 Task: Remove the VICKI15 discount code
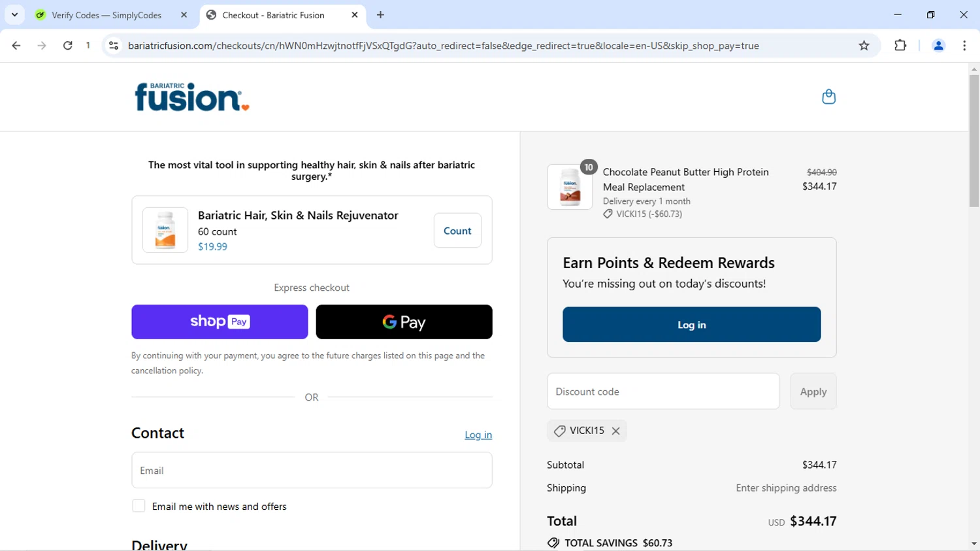(x=615, y=431)
